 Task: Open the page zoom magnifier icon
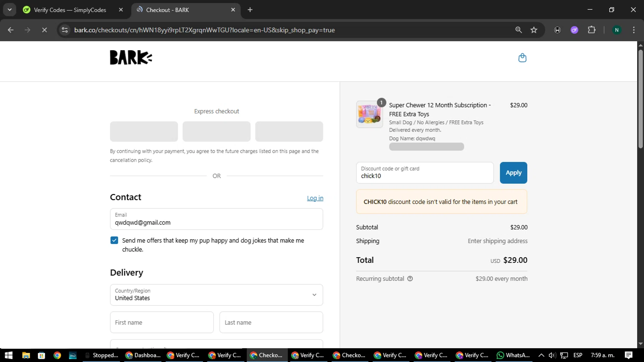click(519, 30)
